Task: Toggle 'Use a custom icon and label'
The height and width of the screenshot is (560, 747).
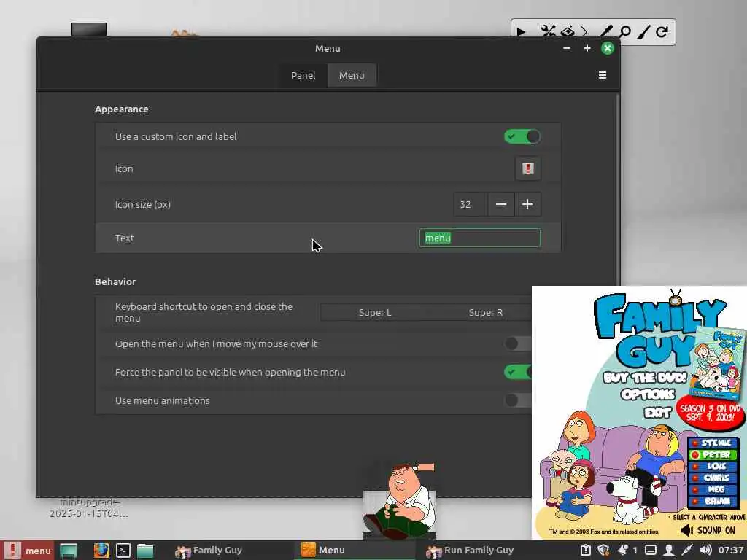Action: click(522, 136)
